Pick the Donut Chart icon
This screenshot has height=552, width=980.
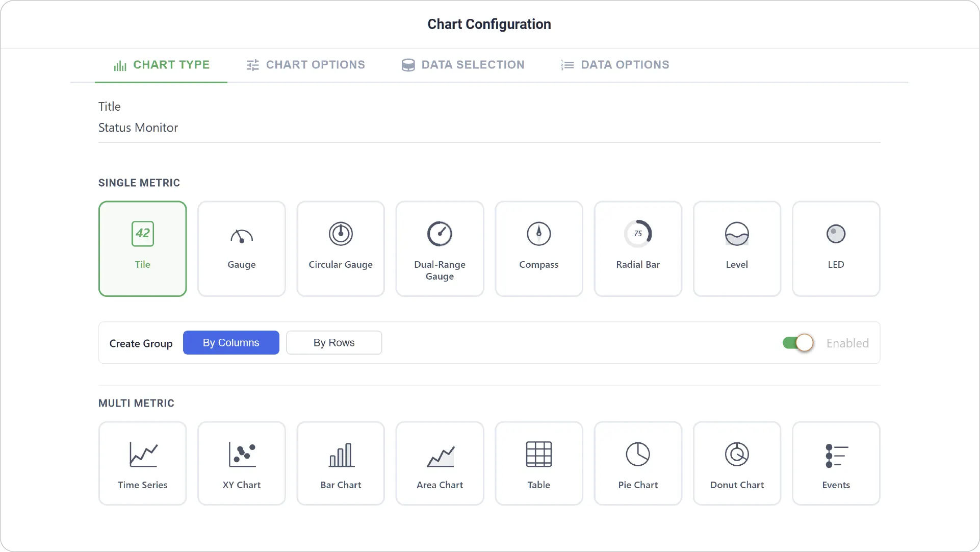tap(737, 454)
